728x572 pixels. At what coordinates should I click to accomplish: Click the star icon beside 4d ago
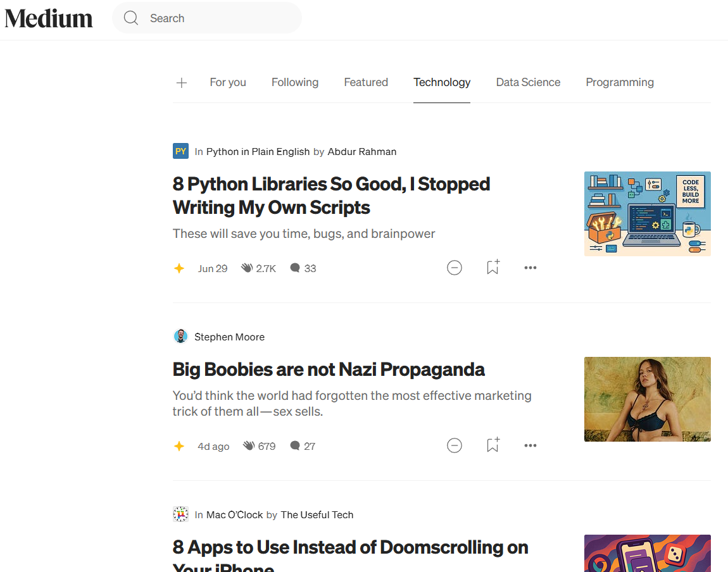tap(179, 446)
